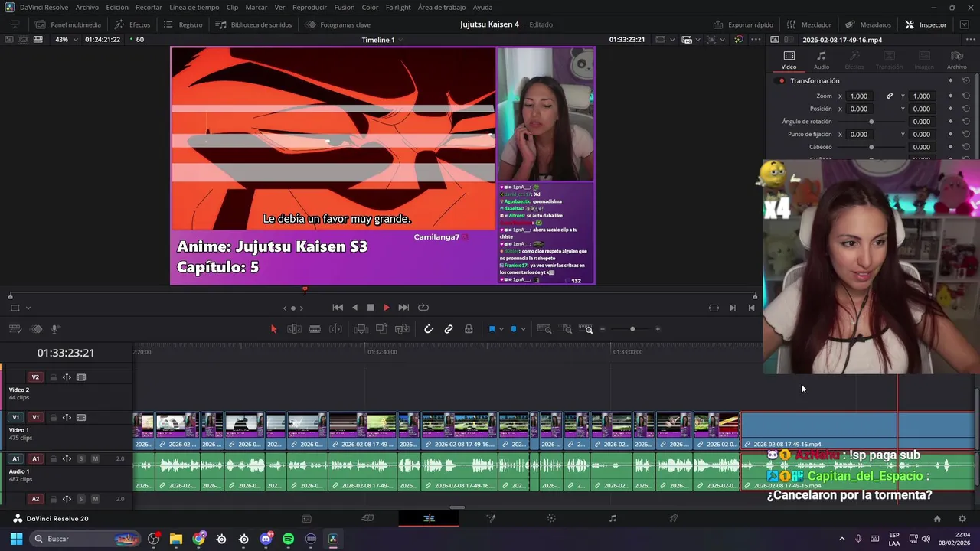Toggle auto track selector on Video 1
Screen dimensions: 980x551
(x=67, y=418)
